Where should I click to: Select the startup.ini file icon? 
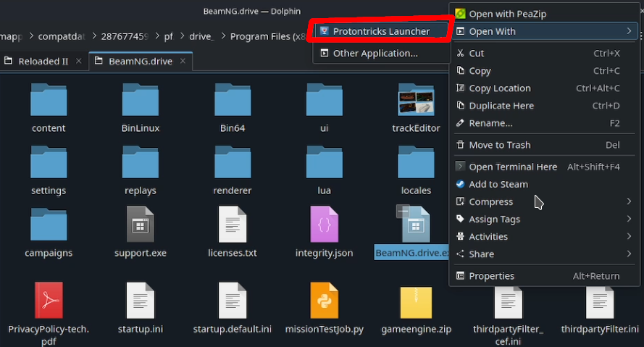click(x=141, y=300)
